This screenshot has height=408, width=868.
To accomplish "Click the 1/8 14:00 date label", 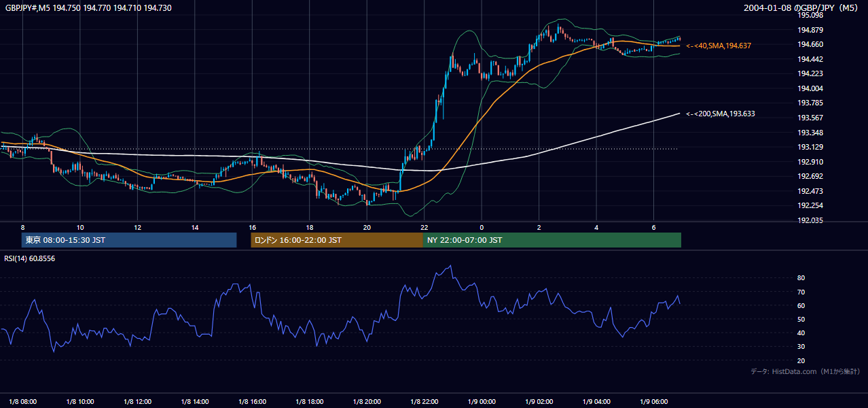I will coord(195,401).
